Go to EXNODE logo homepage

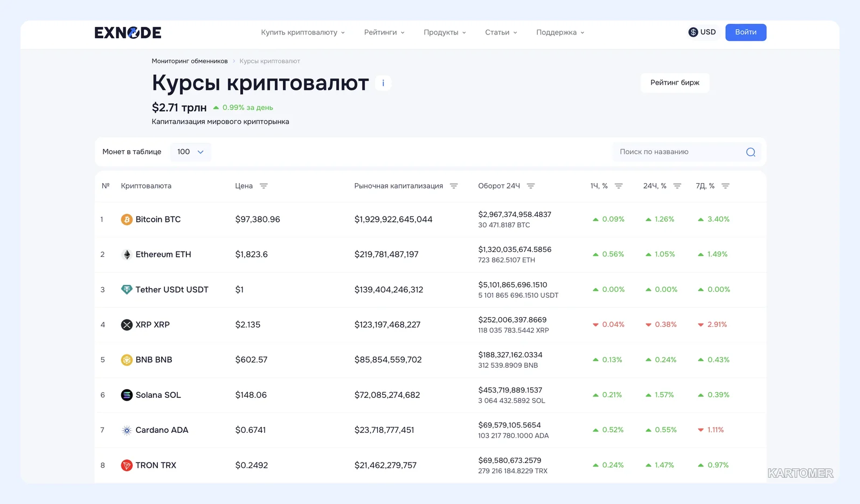[128, 33]
